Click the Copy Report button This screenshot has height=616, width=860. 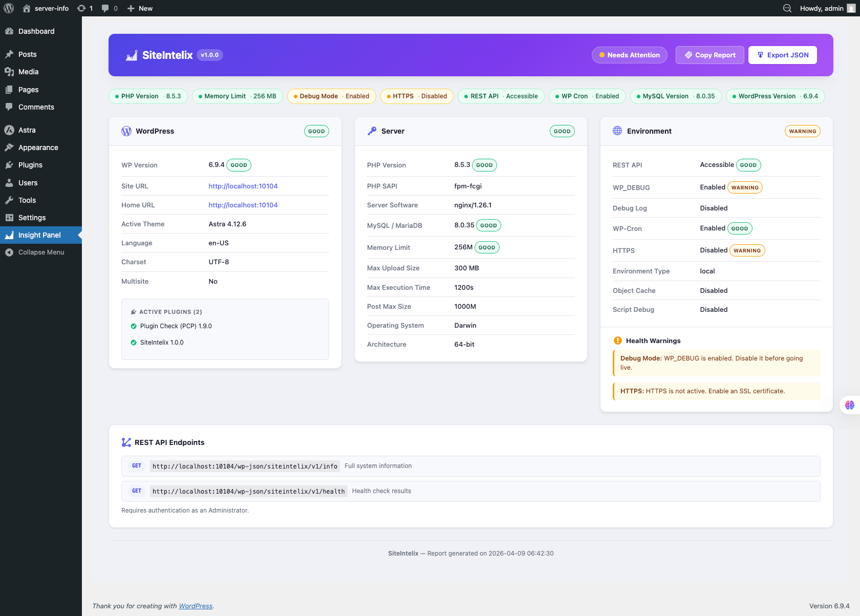tap(710, 55)
